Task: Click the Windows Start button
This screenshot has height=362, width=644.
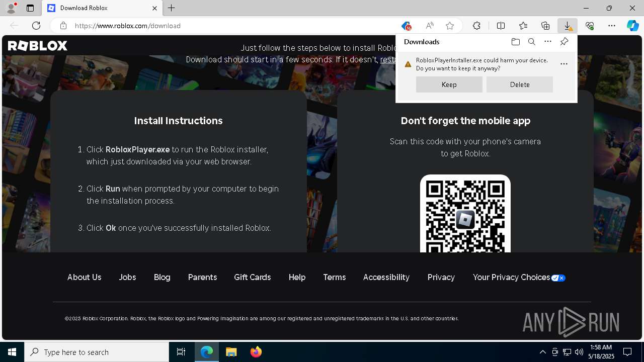Action: [12, 352]
